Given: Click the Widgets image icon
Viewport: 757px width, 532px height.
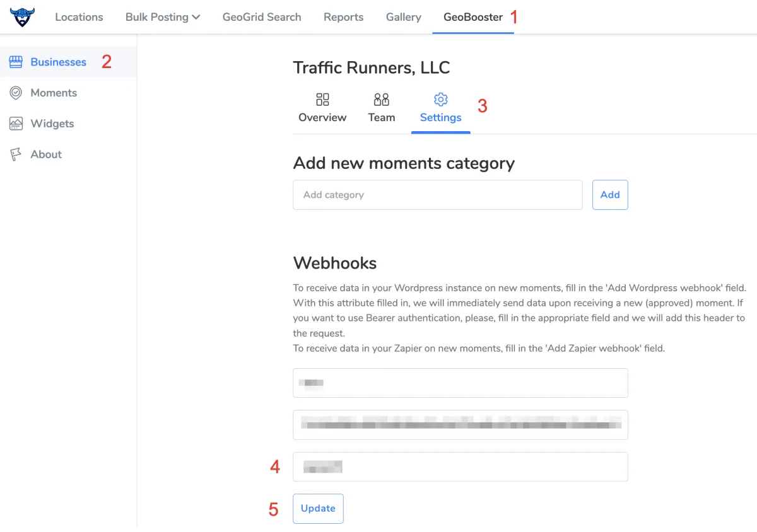Looking at the screenshot, I should 16,124.
